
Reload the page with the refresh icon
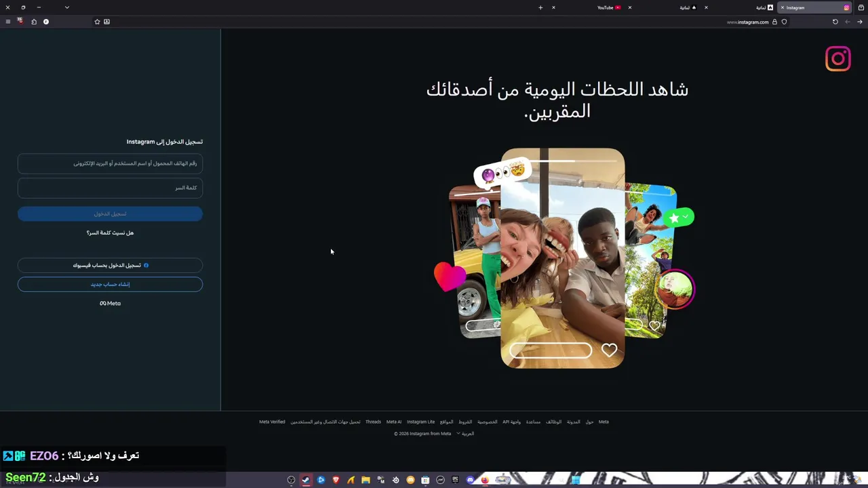click(x=835, y=22)
